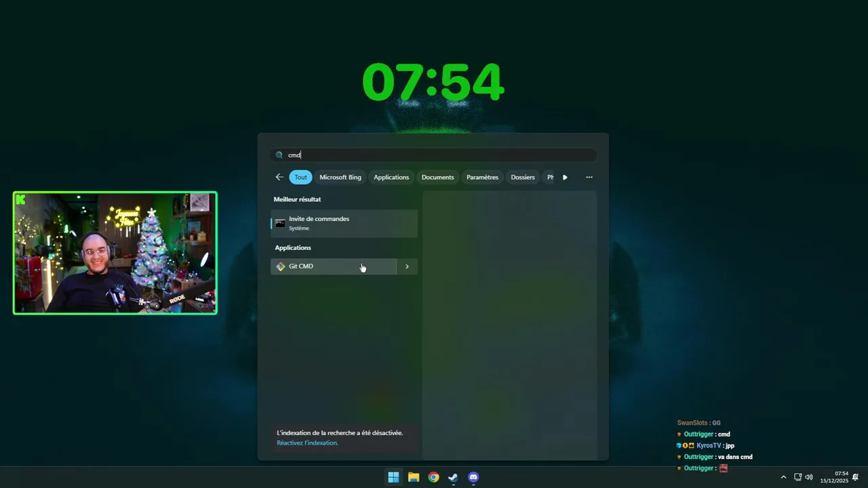
Task: Open Discord from the taskbar
Action: 473,477
